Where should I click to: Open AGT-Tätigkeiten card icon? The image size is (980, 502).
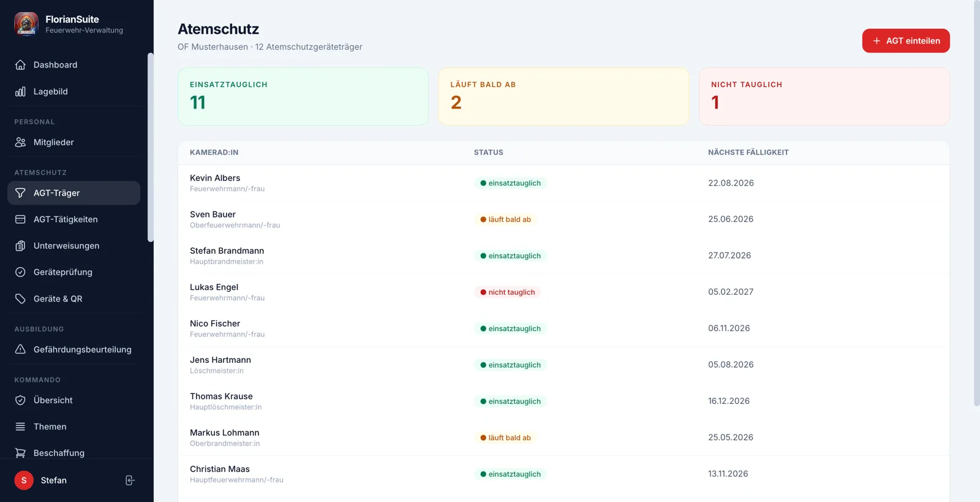coord(20,219)
